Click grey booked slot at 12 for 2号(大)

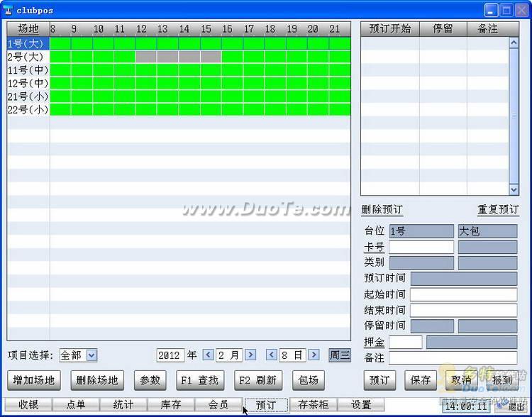click(146, 57)
